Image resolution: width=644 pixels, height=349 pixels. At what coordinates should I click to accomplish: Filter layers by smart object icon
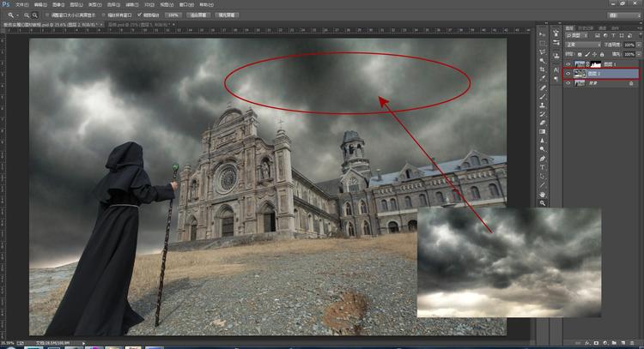(x=629, y=36)
